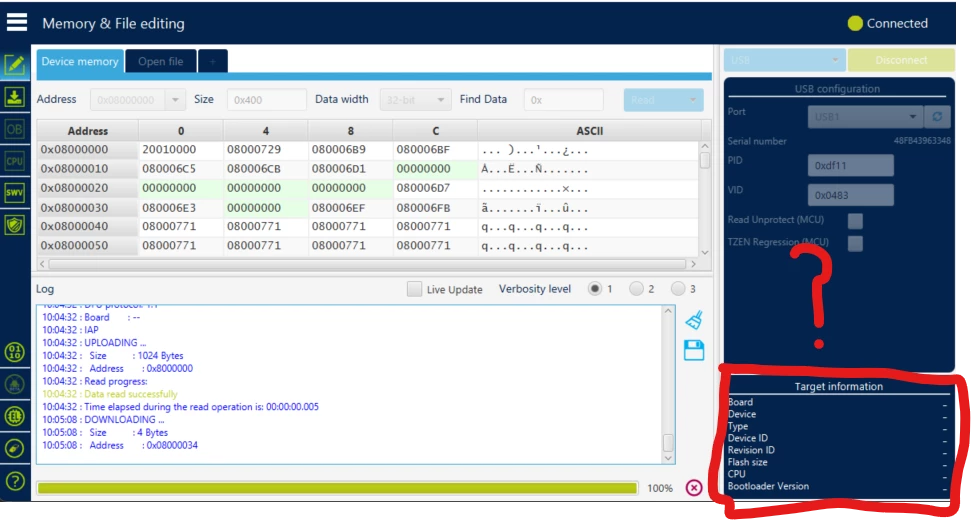971x520 pixels.
Task: Switch to Open file tab
Action: (x=160, y=61)
